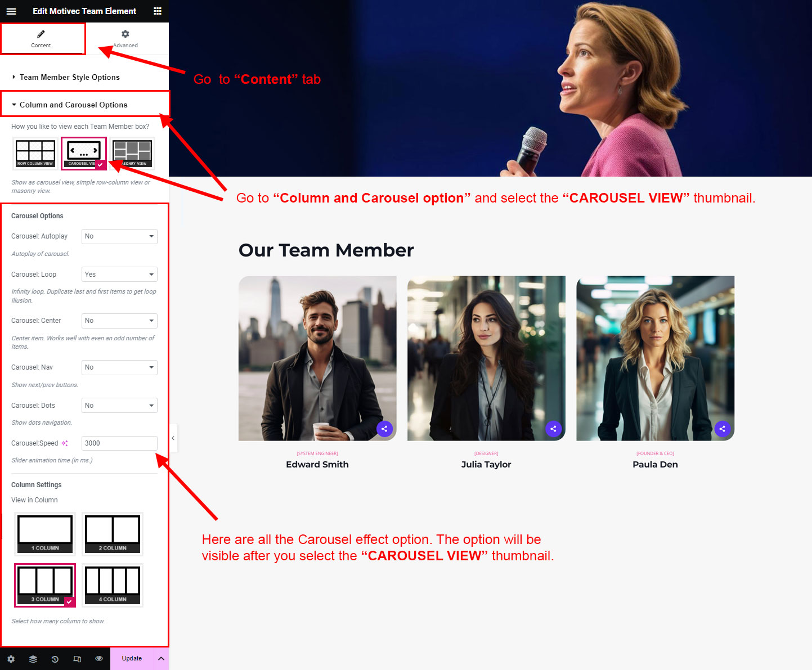Switch to responsive mode icon

click(77, 659)
